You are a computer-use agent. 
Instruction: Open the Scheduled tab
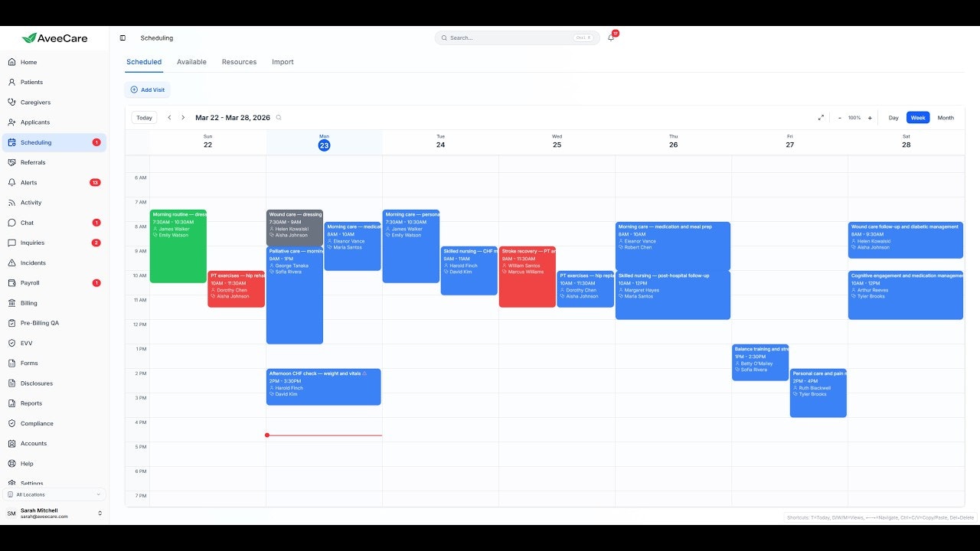(144, 62)
